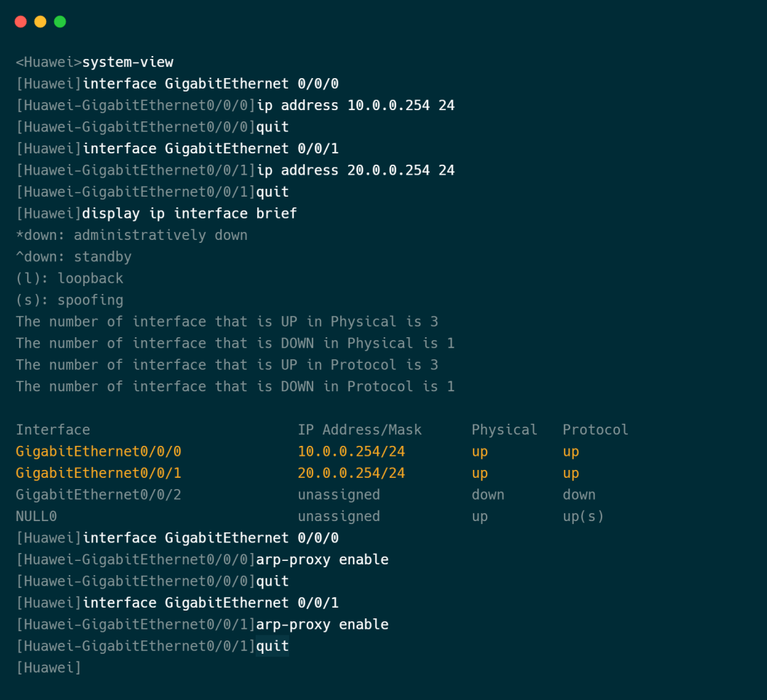Click the display ip interface brief command
Image resolution: width=767 pixels, height=700 pixels.
190,214
